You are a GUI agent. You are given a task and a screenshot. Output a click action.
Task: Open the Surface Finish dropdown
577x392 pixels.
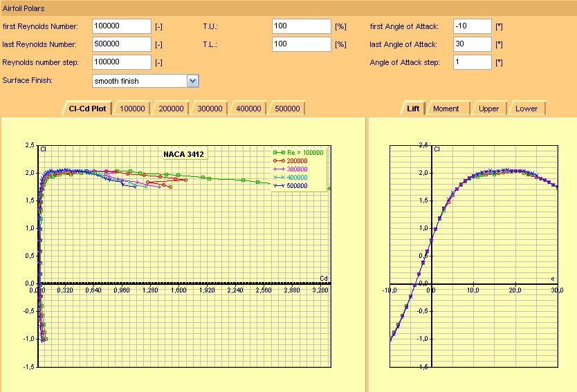coord(192,81)
